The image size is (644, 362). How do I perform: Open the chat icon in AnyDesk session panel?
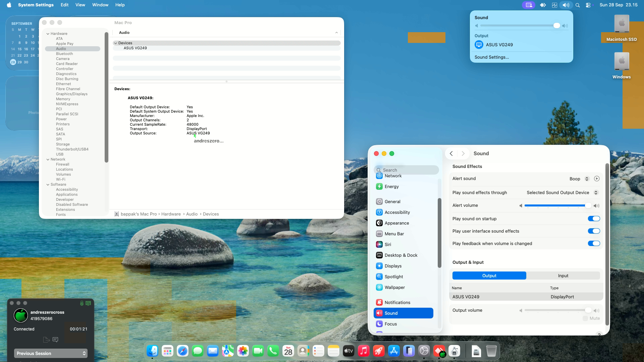(56, 340)
